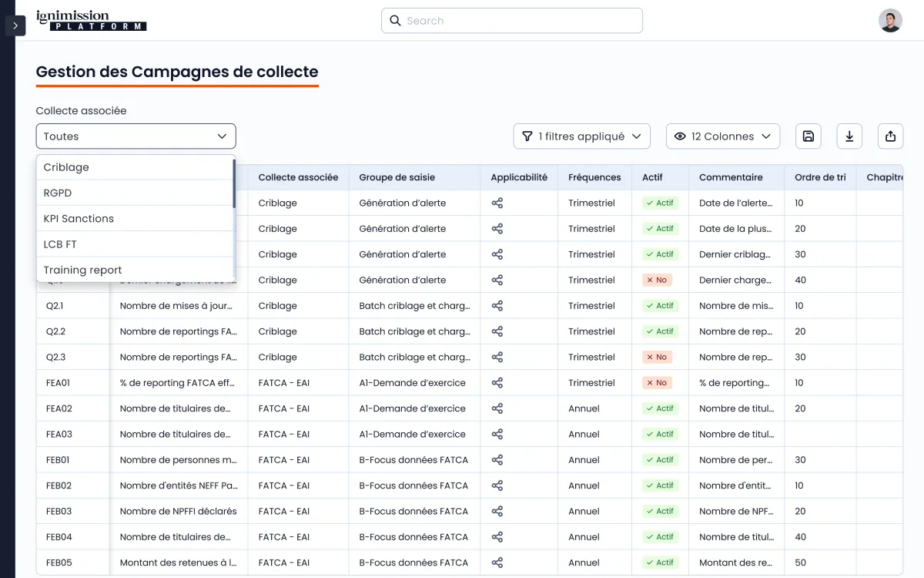Toggle the No status in row FEA01
This screenshot has height=578, width=924.
[x=657, y=383]
